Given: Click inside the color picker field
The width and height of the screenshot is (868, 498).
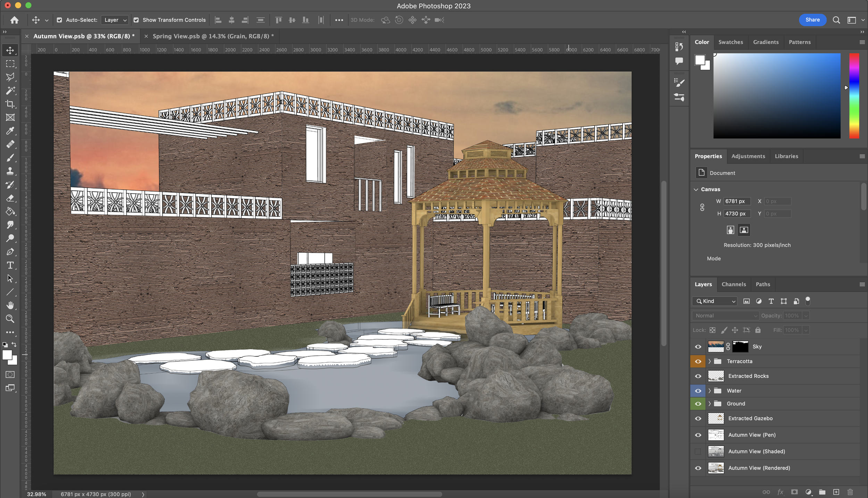Looking at the screenshot, I should [x=777, y=96].
